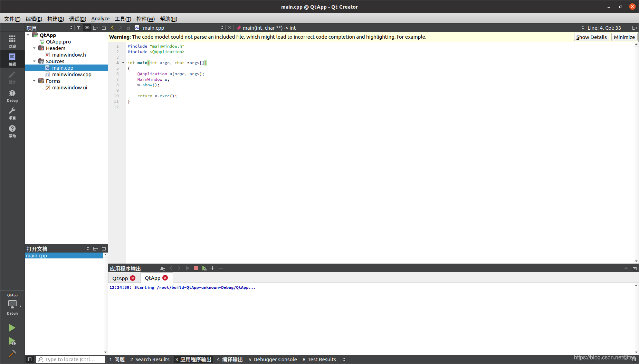
Task: Go forward in editor navigation history
Action: click(x=120, y=28)
